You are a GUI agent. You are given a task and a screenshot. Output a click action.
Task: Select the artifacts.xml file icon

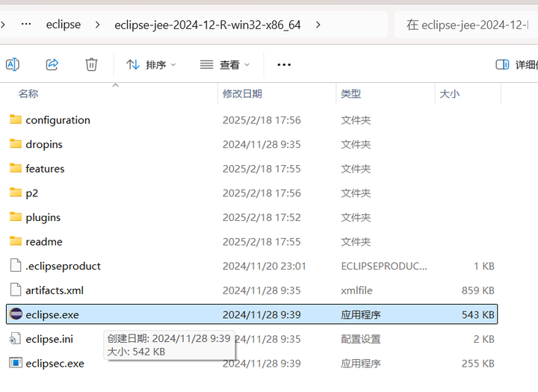pyautogui.click(x=16, y=290)
